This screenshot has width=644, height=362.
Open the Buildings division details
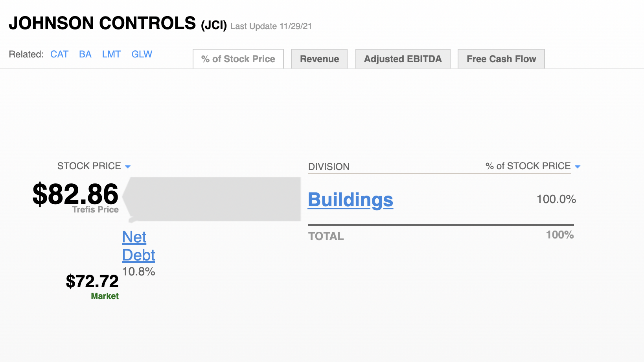350,200
